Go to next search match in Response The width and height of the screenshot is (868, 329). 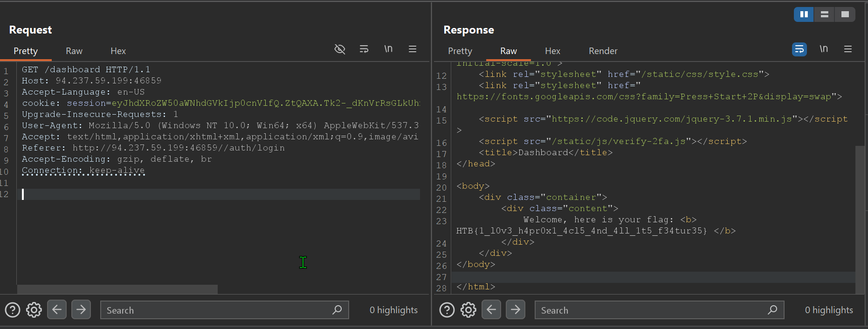(x=516, y=309)
